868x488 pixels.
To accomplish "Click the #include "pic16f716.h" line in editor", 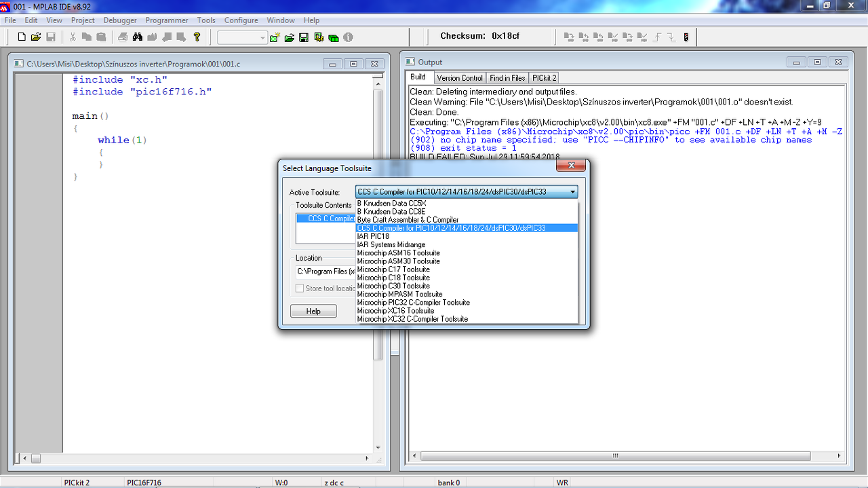I will click(142, 92).
